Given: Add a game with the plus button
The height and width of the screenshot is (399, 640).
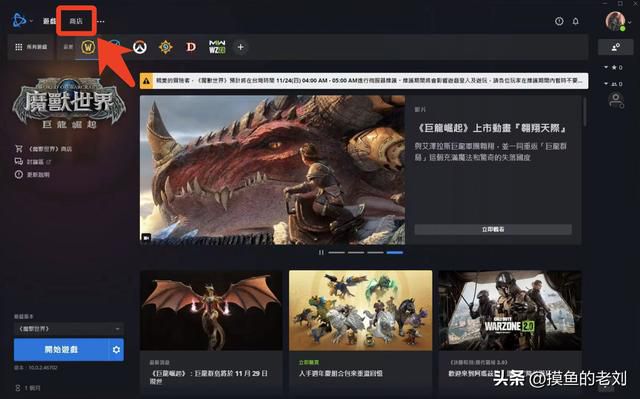Looking at the screenshot, I should (240, 47).
